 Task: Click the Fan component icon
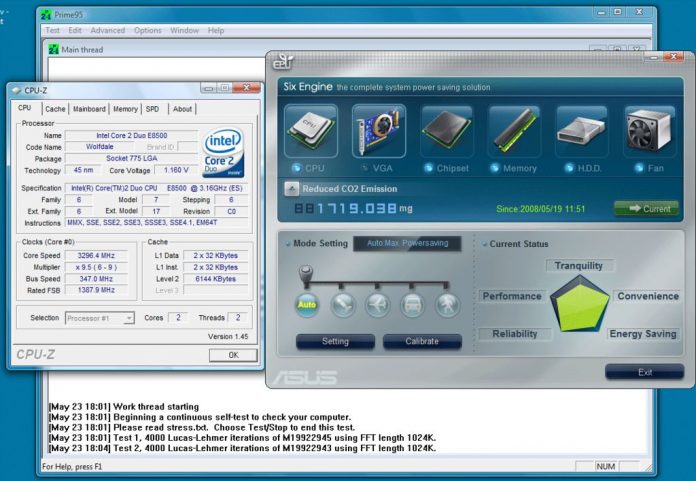pyautogui.click(x=650, y=131)
